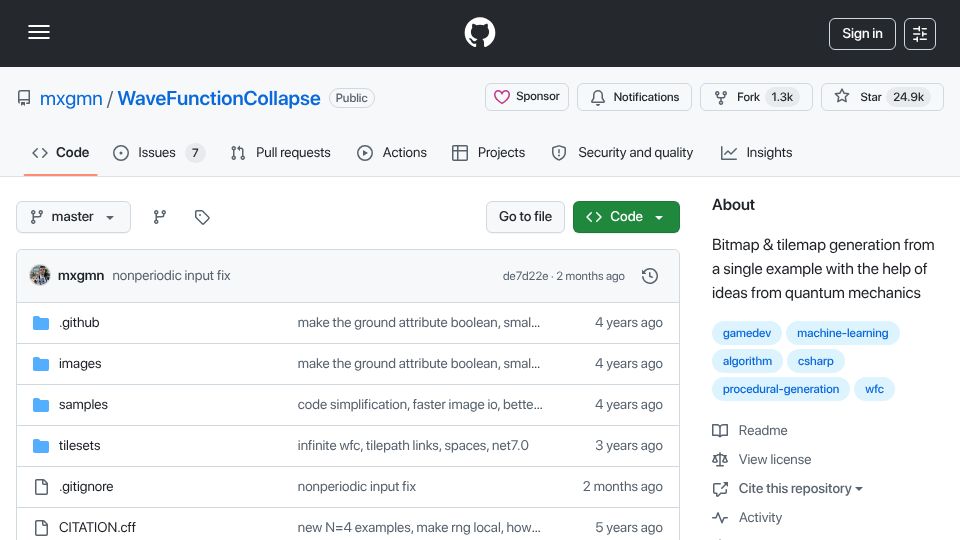Viewport: 960px width, 540px height.
Task: Click the star count 24.9k
Action: click(909, 97)
